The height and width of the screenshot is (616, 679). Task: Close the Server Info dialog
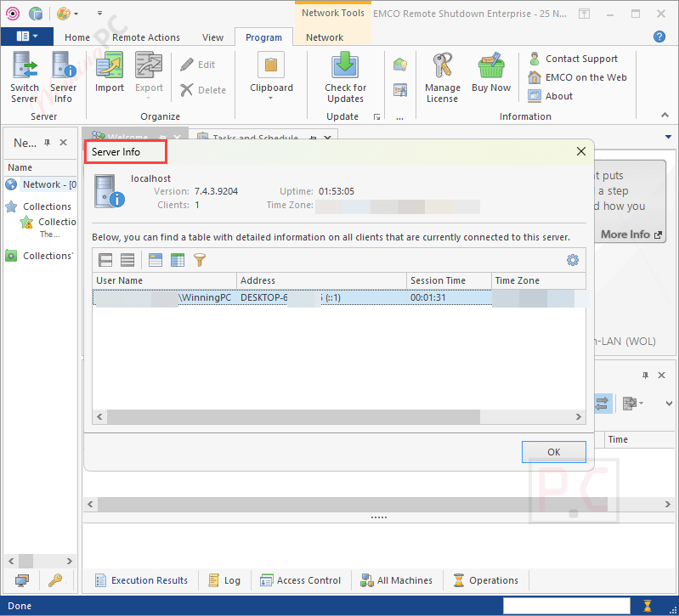point(581,151)
